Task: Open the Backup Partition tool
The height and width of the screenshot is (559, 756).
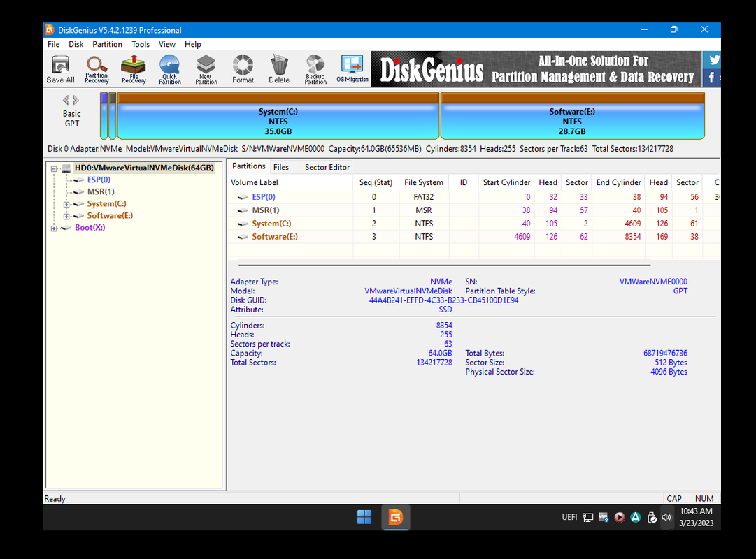Action: pos(315,69)
